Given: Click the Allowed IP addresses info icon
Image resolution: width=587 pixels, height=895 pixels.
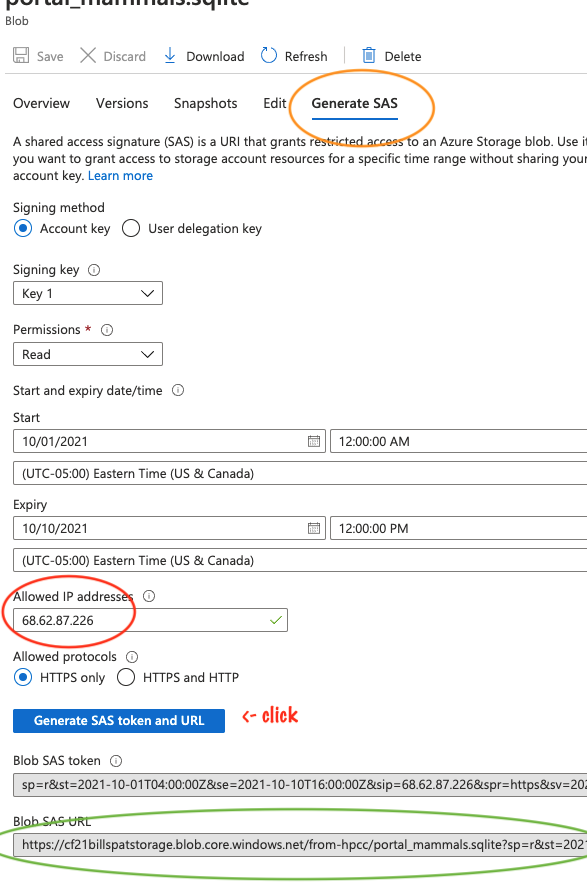Looking at the screenshot, I should (148, 596).
